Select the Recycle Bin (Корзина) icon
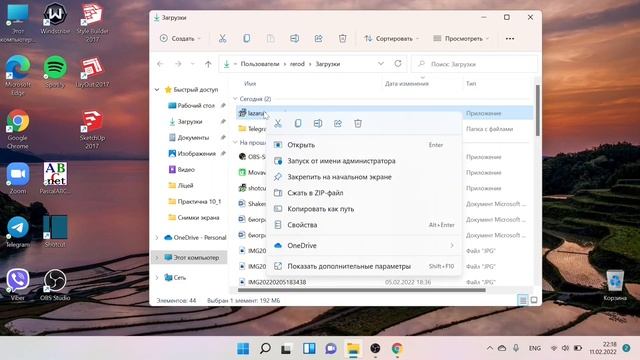This screenshot has height=360, width=640. pos(615,286)
